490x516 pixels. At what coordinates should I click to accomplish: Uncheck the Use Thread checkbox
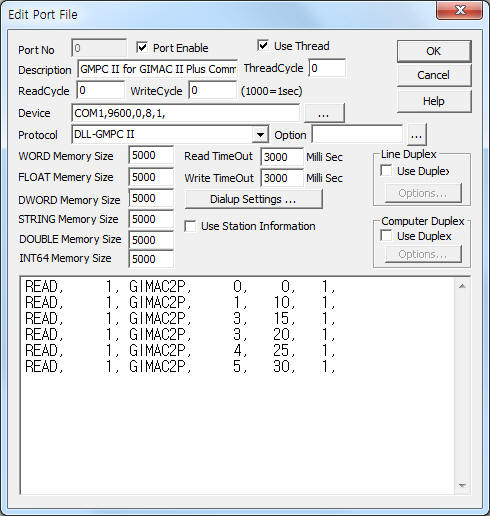(x=263, y=45)
